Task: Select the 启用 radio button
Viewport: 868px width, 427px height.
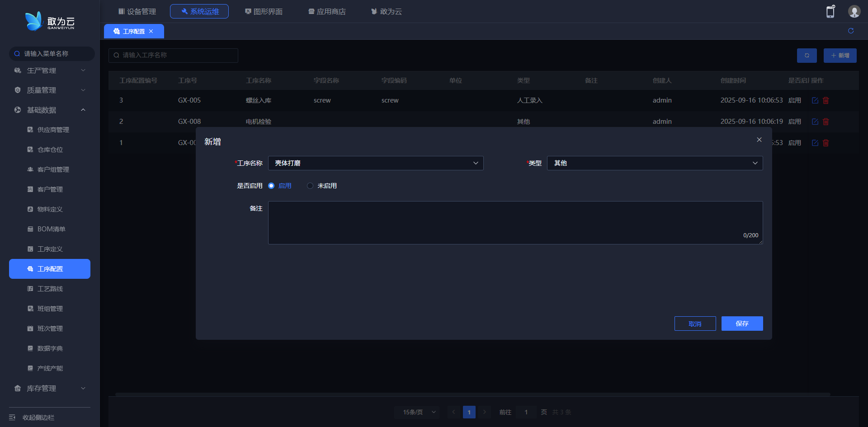Action: [271, 186]
